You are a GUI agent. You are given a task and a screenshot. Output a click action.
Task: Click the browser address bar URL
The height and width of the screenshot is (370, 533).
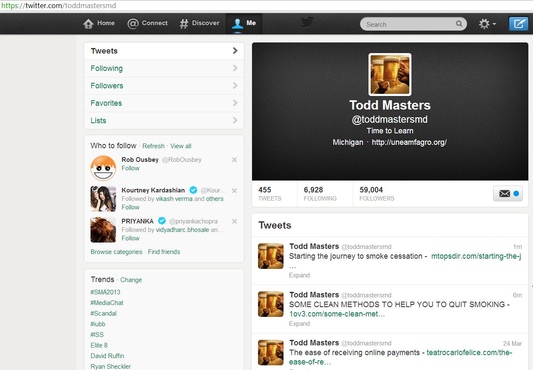coord(59,6)
